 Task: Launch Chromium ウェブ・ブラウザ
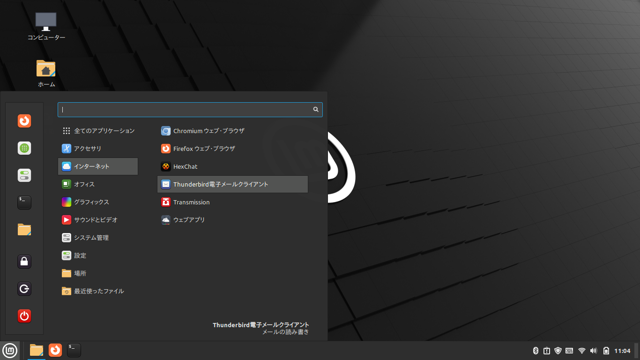pos(233,131)
